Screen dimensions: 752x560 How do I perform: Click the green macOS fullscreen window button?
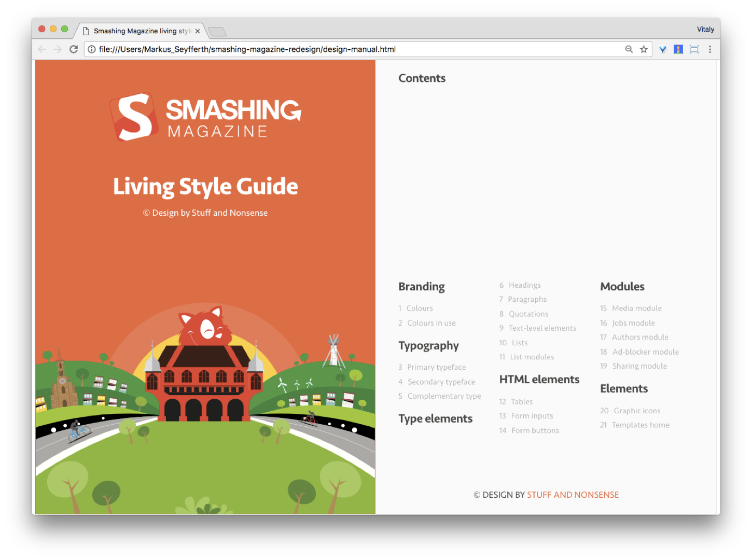point(64,29)
